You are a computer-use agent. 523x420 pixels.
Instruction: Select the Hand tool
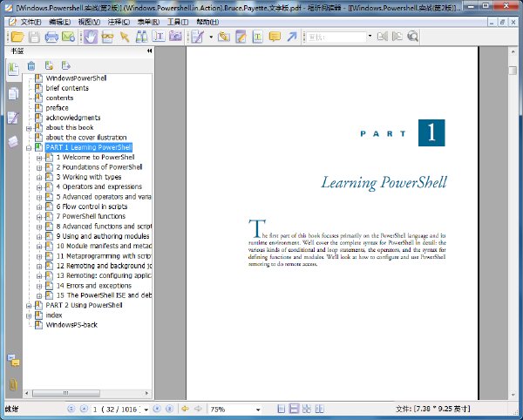91,37
